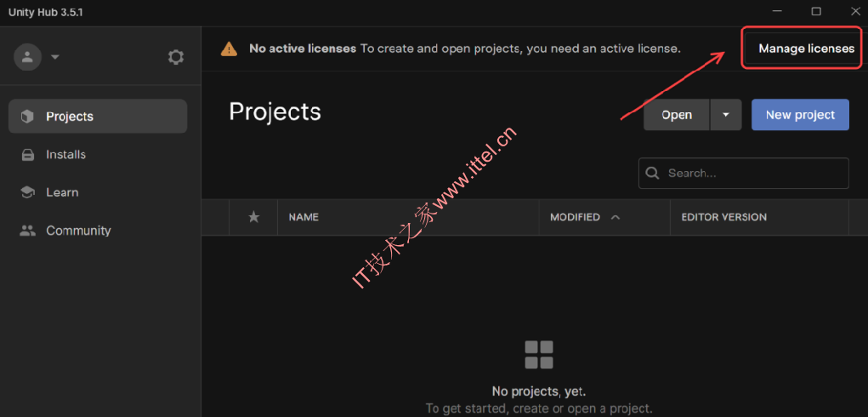Image resolution: width=868 pixels, height=417 pixels.
Task: Go to the Learn section
Action: tap(98, 192)
